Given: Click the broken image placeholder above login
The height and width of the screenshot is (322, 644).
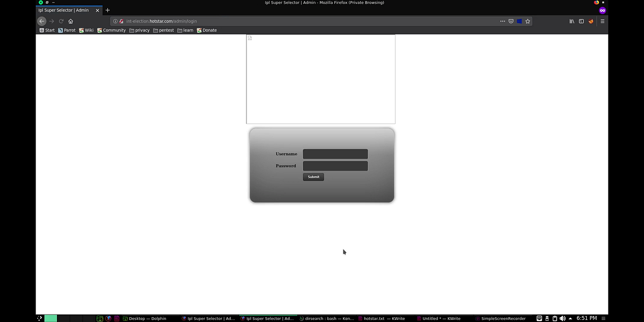Looking at the screenshot, I should click(x=321, y=79).
